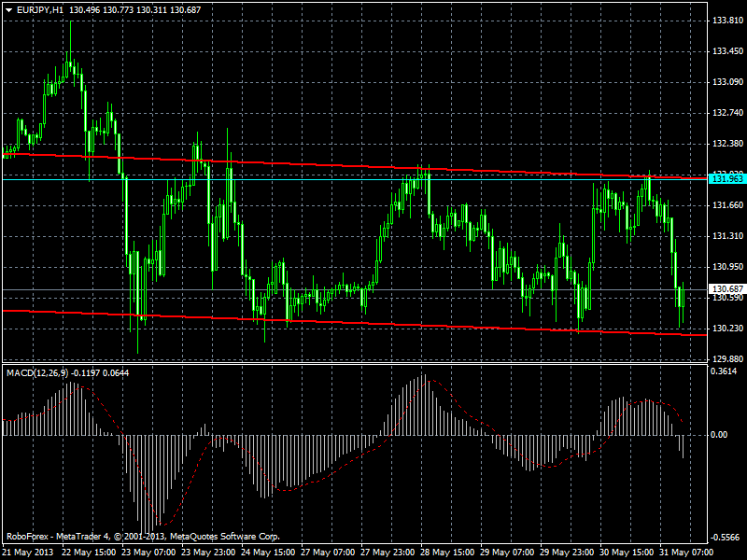Click the 131.310 price scale value

pyautogui.click(x=727, y=236)
